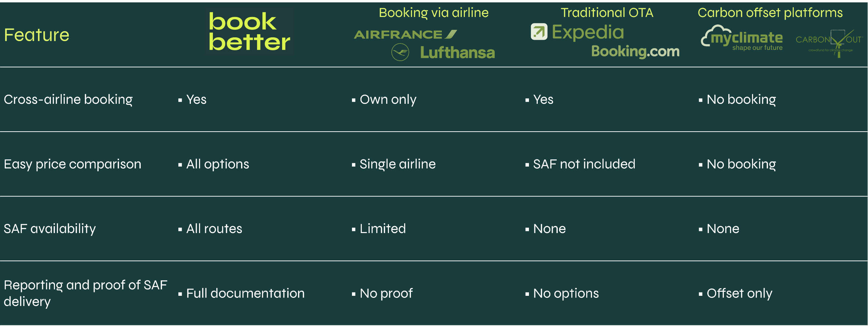The height and width of the screenshot is (326, 868).
Task: Click the Carbon Out logo
Action: 829,42
